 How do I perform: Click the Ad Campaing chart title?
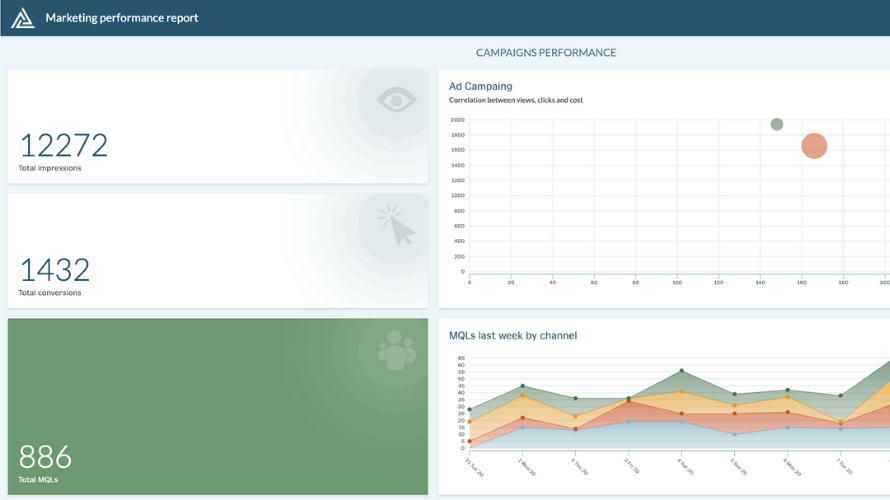480,86
